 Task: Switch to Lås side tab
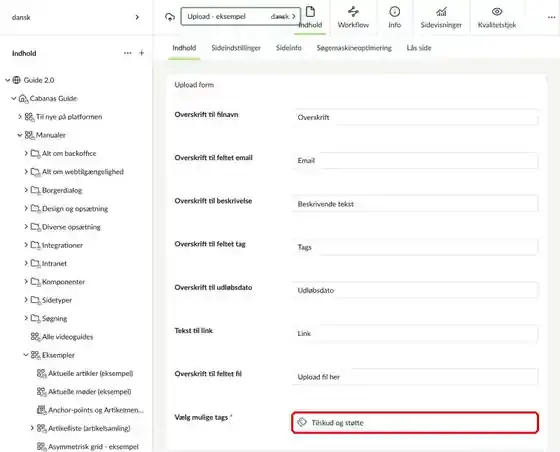419,48
